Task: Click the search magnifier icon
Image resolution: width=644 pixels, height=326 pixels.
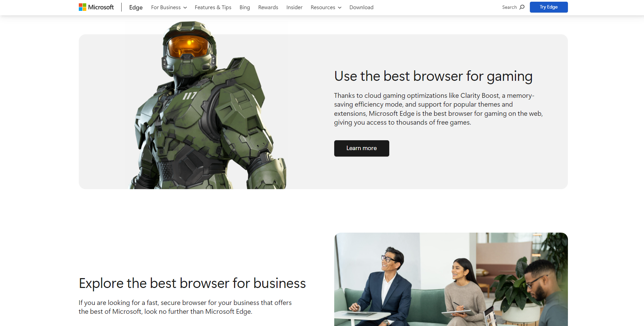Action: (x=522, y=7)
